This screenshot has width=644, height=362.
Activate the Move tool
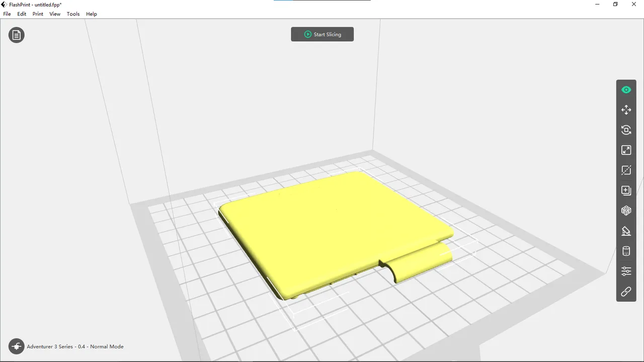click(626, 110)
